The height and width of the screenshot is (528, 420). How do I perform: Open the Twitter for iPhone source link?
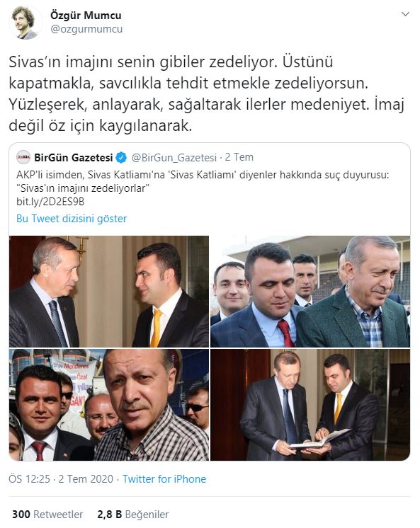[x=164, y=479]
